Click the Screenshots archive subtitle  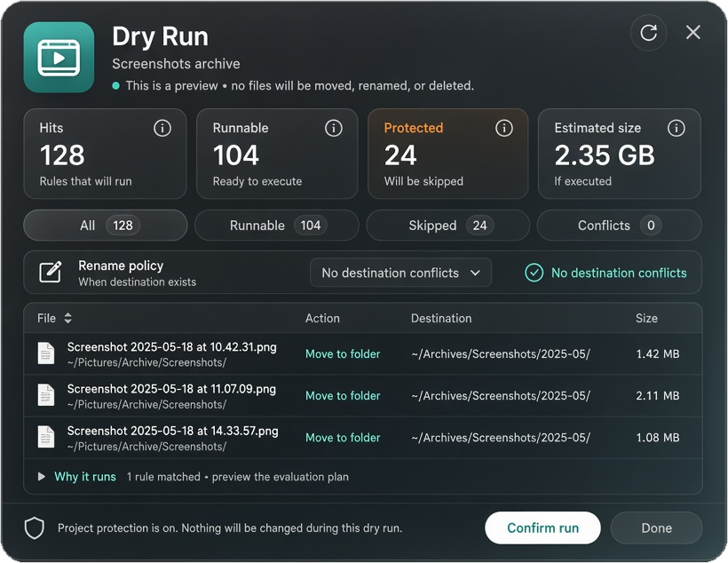pos(176,64)
